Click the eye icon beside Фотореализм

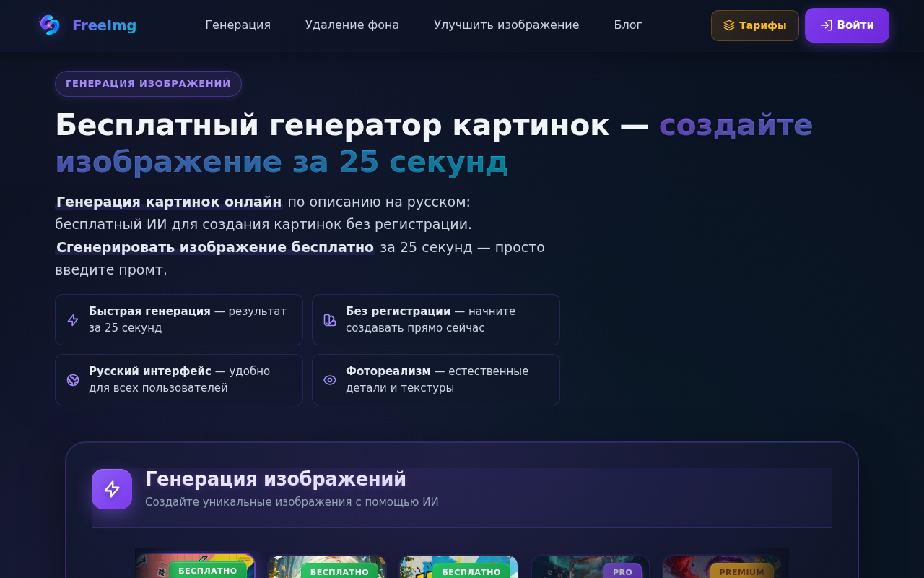(330, 380)
